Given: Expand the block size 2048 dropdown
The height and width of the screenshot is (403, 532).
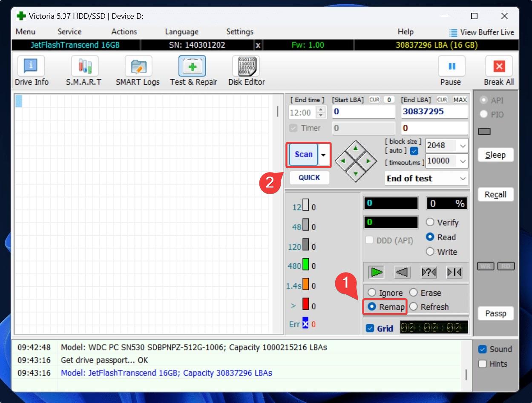Looking at the screenshot, I should coord(463,146).
